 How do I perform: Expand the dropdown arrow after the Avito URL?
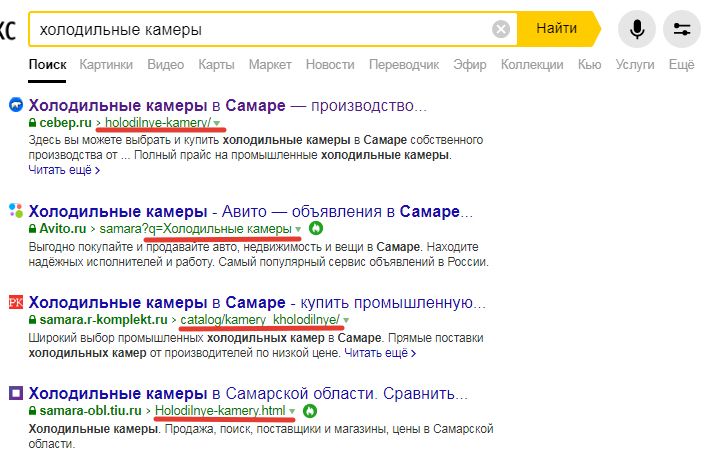point(298,229)
